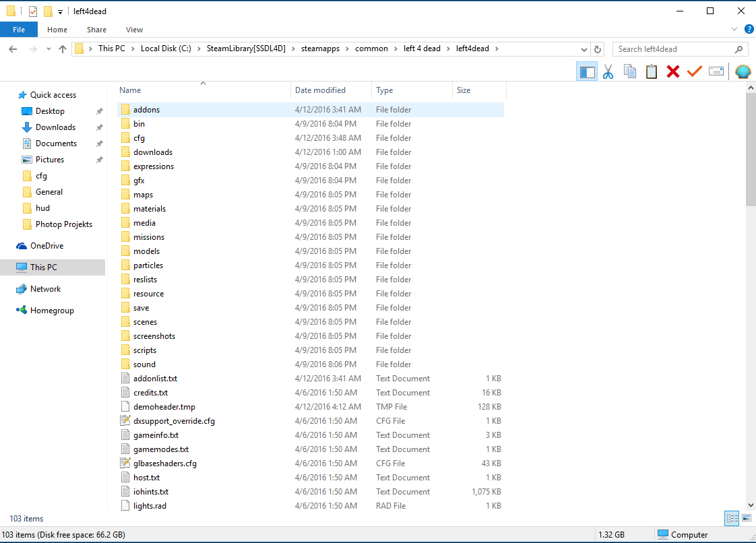Click the blue shell icon in toolbar

pyautogui.click(x=743, y=72)
